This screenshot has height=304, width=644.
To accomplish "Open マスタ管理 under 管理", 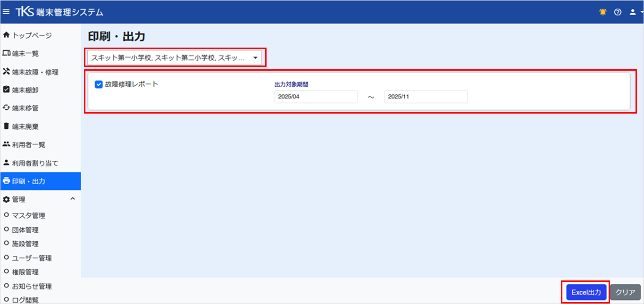I will coord(28,215).
